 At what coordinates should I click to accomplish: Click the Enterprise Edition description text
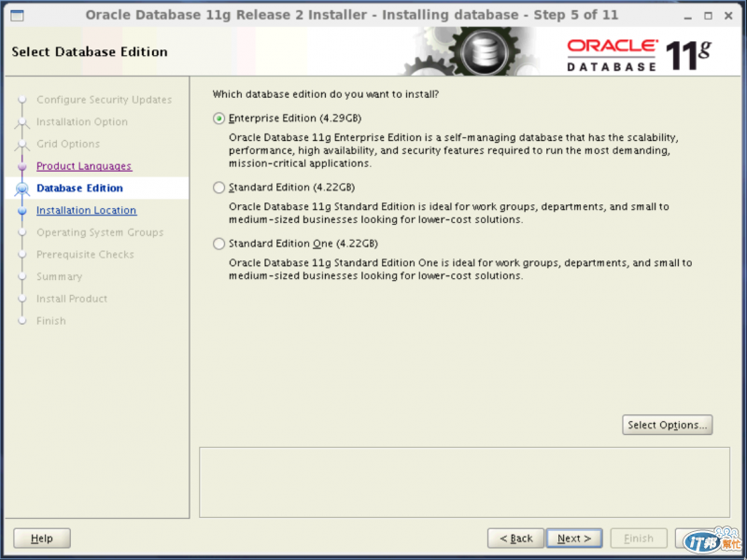point(454,150)
